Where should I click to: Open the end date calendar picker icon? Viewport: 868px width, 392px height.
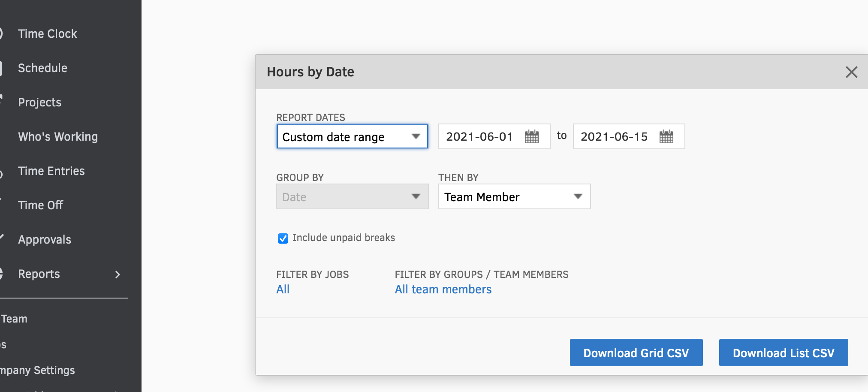(666, 137)
